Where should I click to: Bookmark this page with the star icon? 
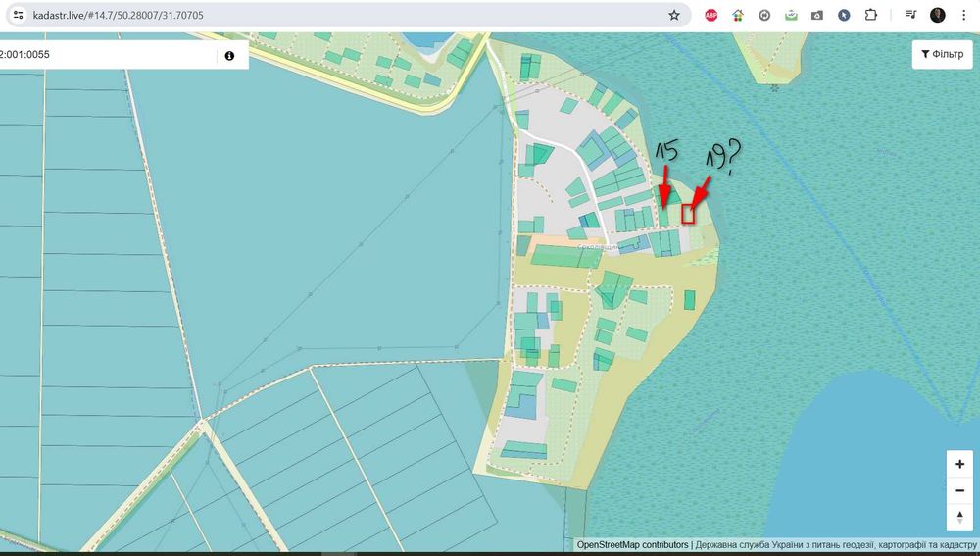coord(674,15)
